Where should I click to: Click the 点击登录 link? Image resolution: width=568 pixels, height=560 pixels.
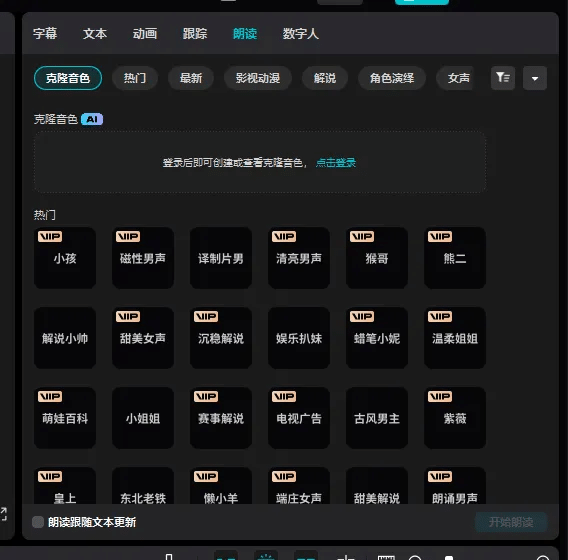tap(336, 163)
